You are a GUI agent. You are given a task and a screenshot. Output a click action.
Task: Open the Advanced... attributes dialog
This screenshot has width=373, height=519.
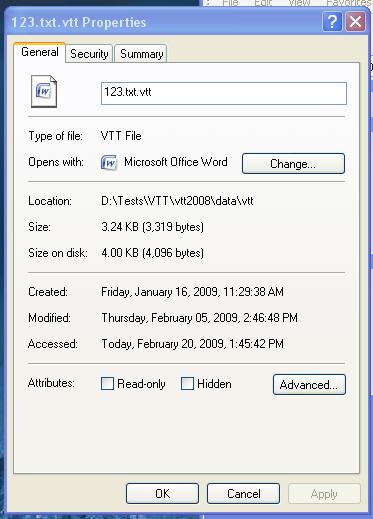(309, 385)
